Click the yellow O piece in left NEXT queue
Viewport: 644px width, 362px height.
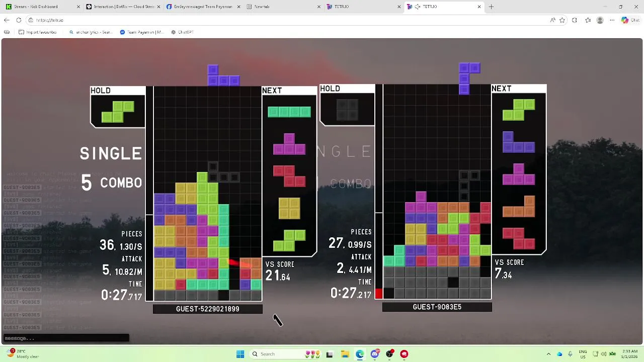click(289, 208)
